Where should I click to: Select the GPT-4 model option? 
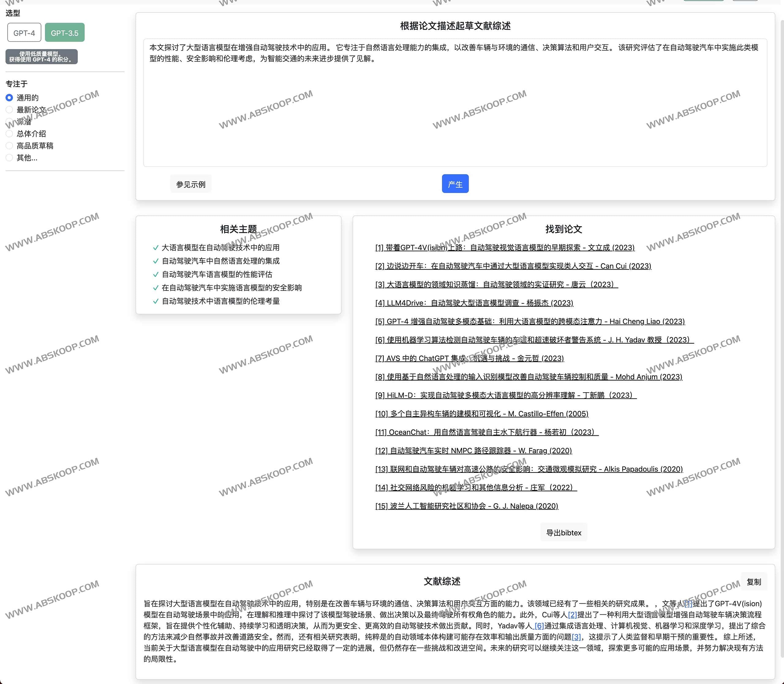pyautogui.click(x=24, y=32)
